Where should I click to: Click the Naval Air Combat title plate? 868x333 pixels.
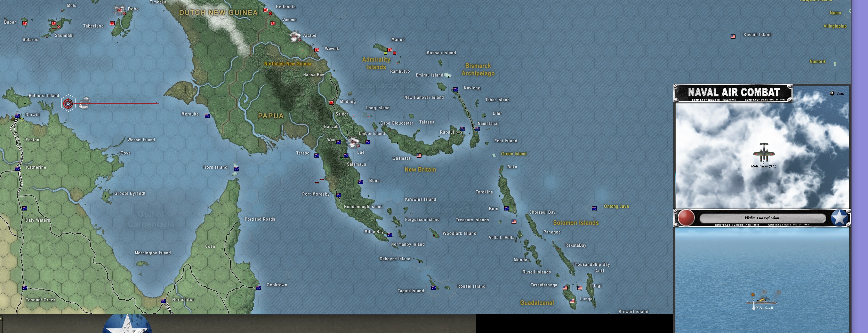click(733, 93)
